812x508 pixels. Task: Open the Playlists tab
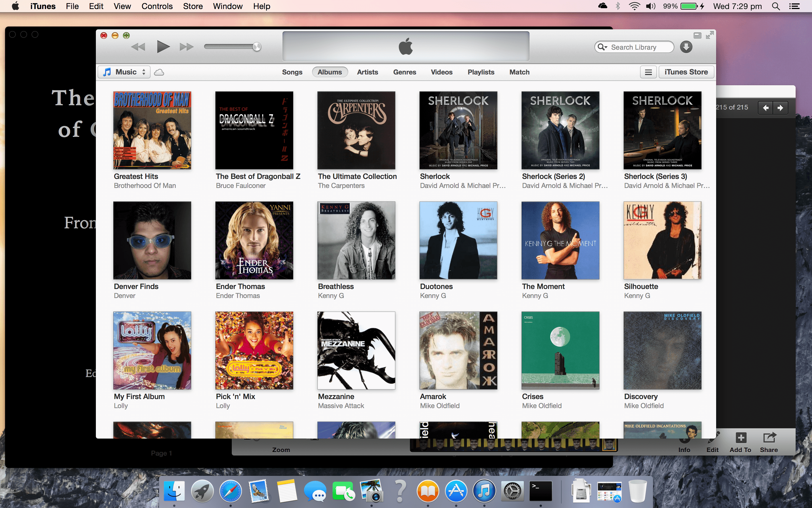(x=481, y=72)
